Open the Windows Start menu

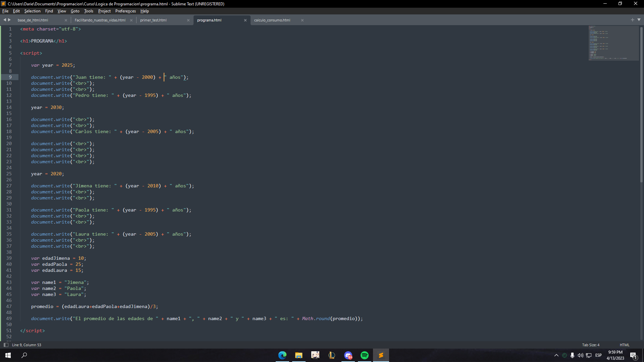[8, 355]
